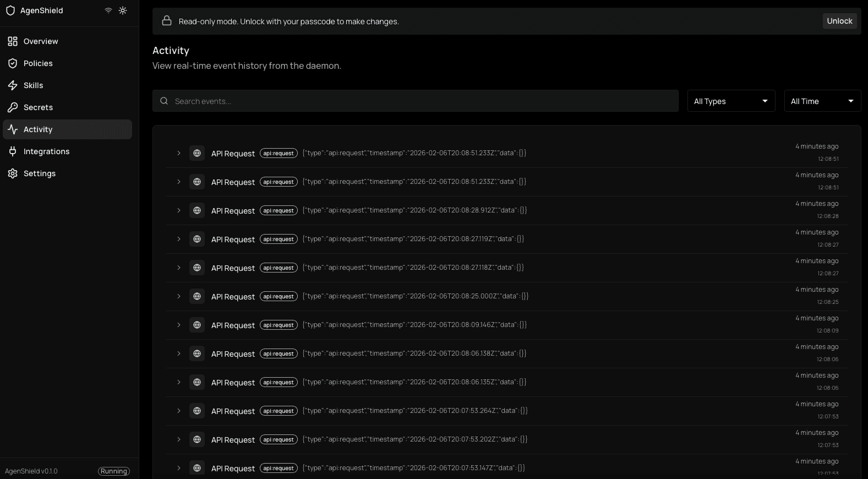868x479 pixels.
Task: Open the All Time filter dropdown
Action: pos(822,101)
